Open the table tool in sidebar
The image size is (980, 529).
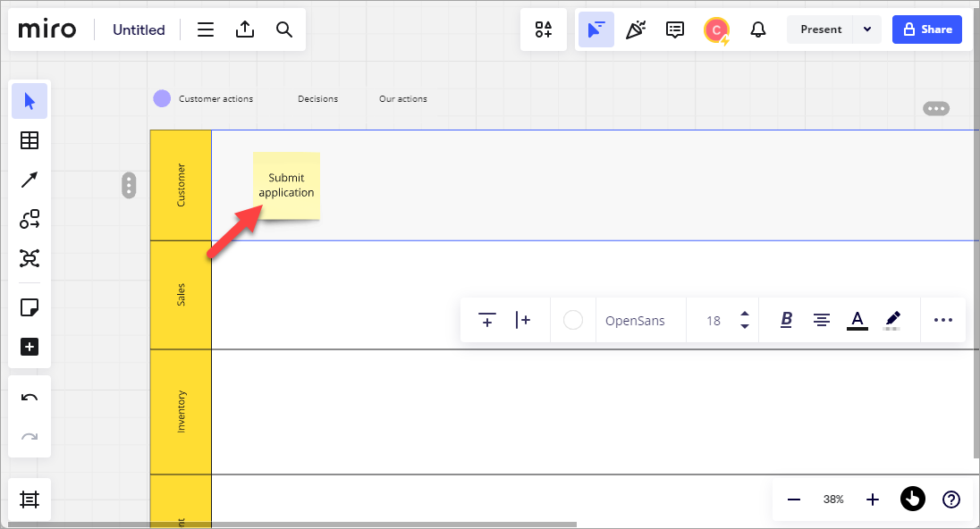pyautogui.click(x=30, y=140)
